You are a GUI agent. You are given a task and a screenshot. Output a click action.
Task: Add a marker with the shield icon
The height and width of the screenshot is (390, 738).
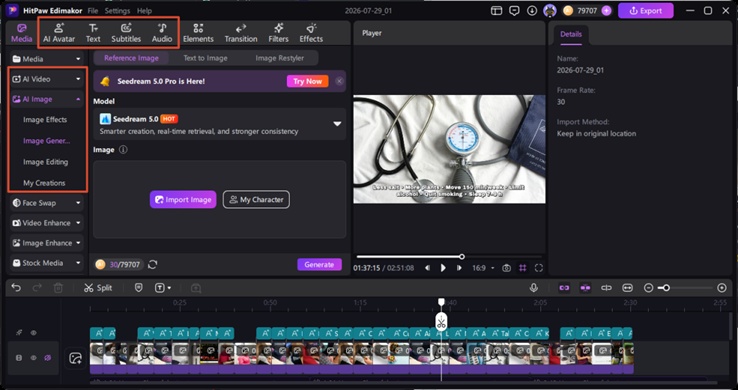[x=138, y=287]
